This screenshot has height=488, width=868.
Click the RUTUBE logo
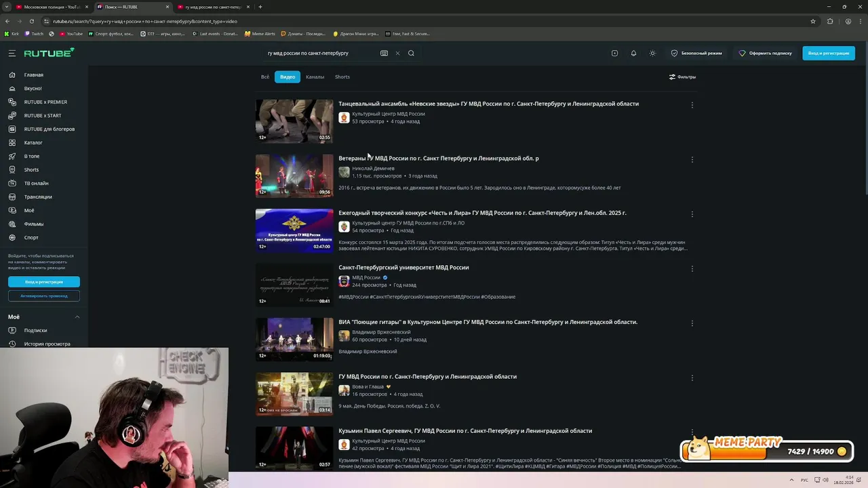point(49,53)
